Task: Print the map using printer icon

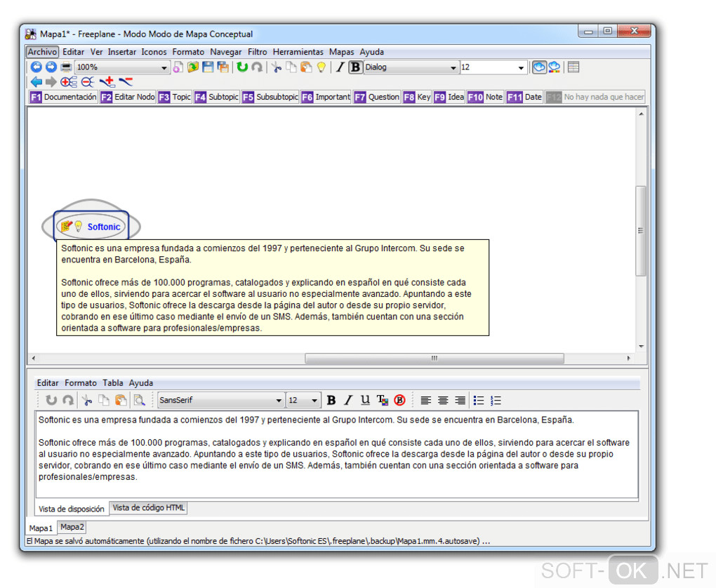Action: 66,67
